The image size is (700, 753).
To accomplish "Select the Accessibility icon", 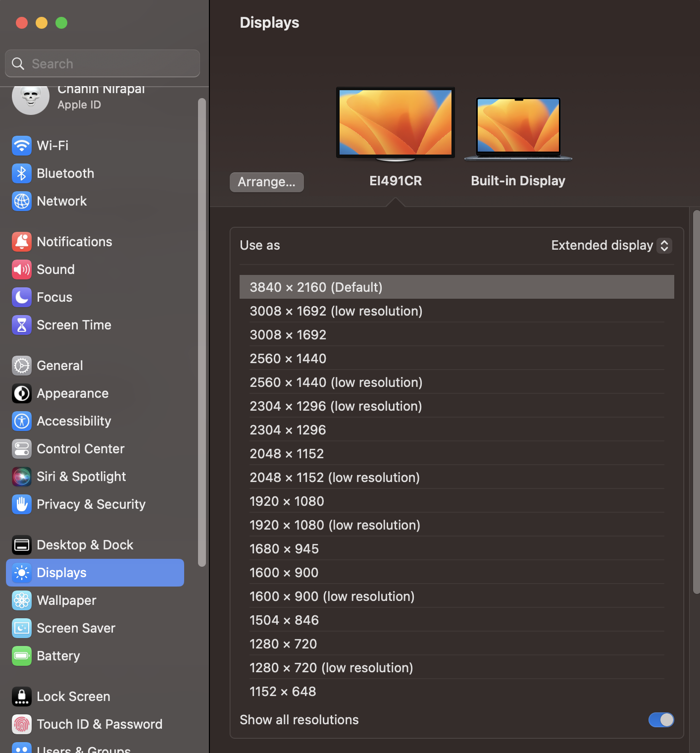I will (x=22, y=421).
